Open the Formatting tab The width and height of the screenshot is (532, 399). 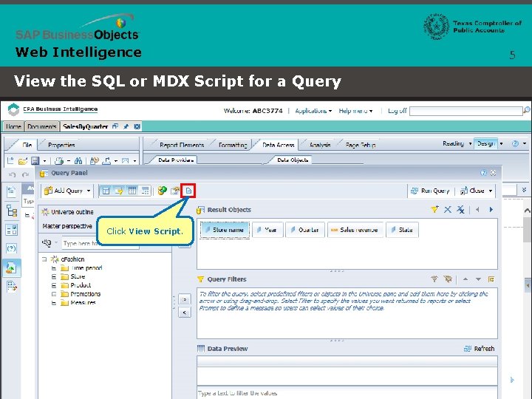[x=233, y=145]
